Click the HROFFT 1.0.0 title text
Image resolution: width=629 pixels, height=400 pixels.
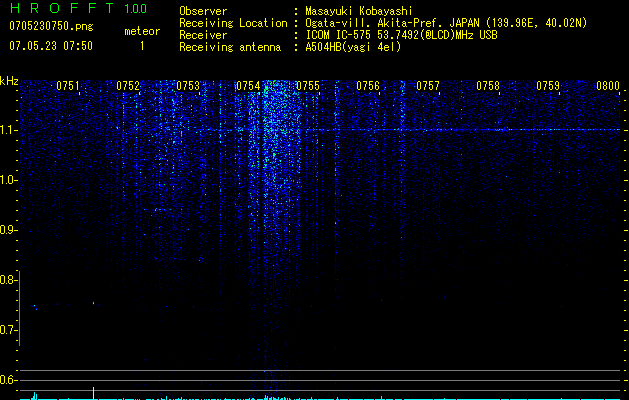coord(78,8)
